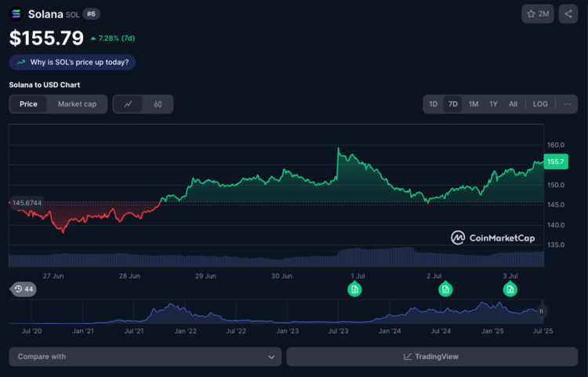The width and height of the screenshot is (588, 377).
Task: Switch to line chart view
Action: click(x=128, y=104)
